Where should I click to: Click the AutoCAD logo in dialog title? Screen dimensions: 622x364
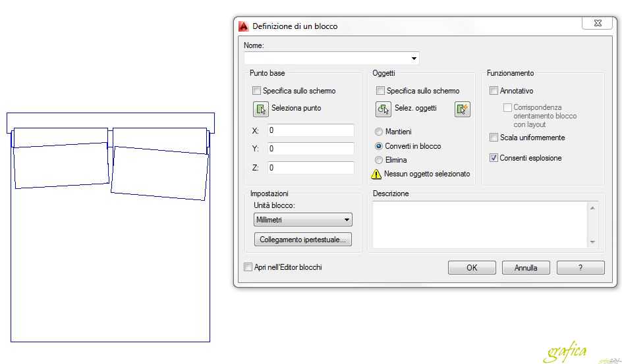pyautogui.click(x=243, y=26)
